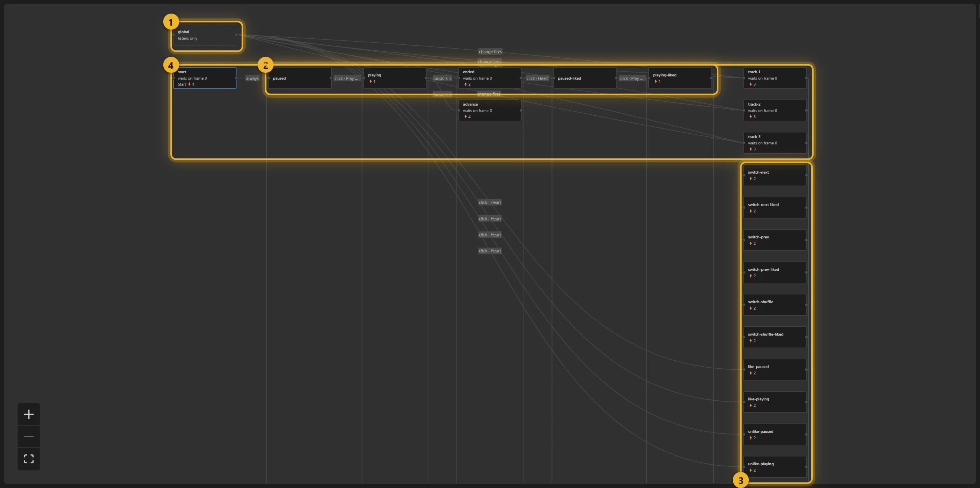The height and width of the screenshot is (488, 980).
Task: Zoom out with the minus button
Action: 29,436
